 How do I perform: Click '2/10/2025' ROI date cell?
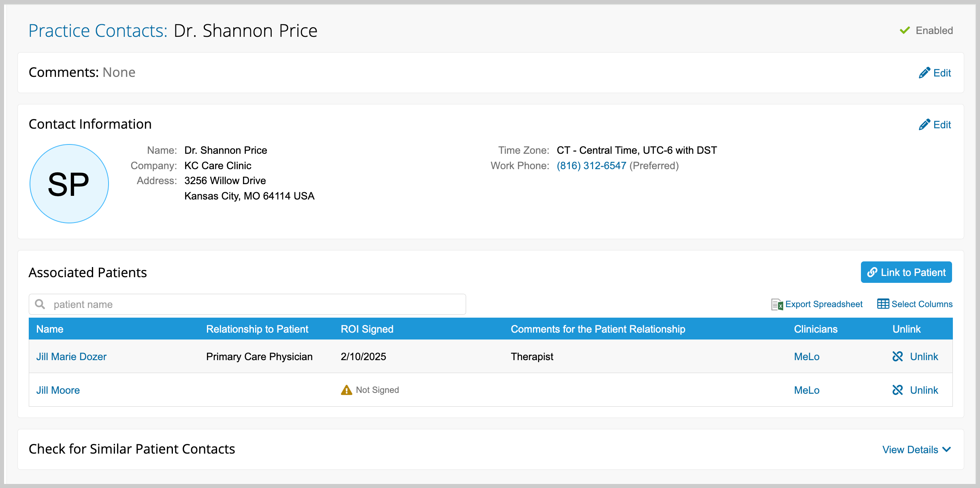(x=363, y=356)
